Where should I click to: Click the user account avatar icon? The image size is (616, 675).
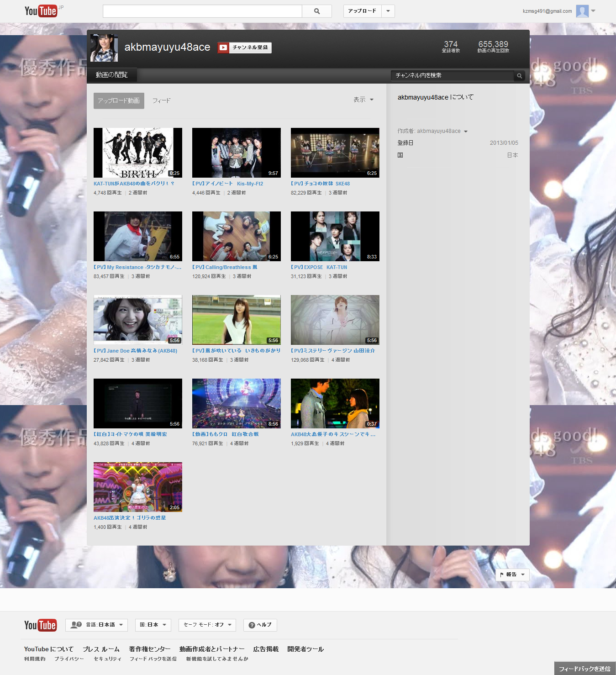[x=582, y=11]
